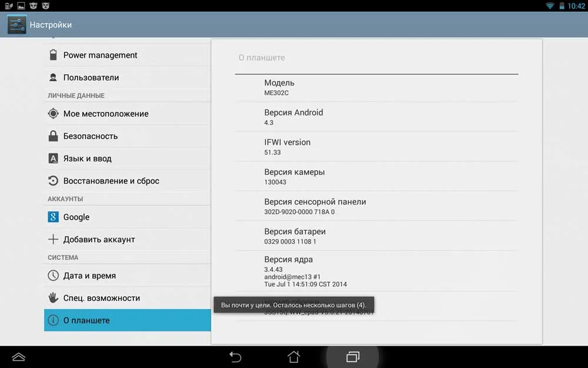Tap the Модель ME302C entry
This screenshot has width=588, height=368.
point(376,88)
